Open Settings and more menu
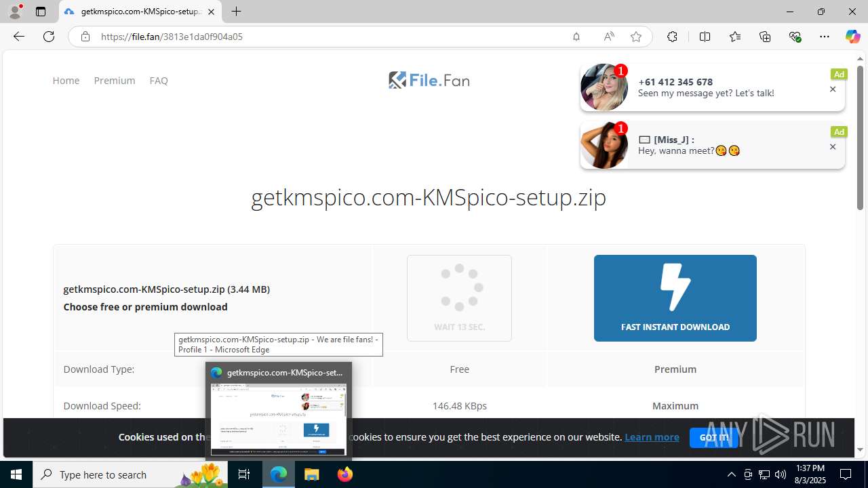The height and width of the screenshot is (488, 868). coord(825,37)
